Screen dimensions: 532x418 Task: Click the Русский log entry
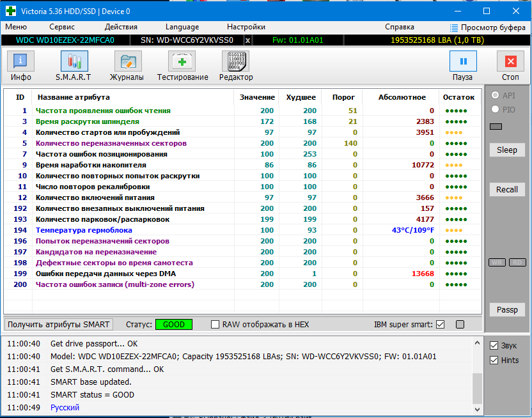[65, 408]
